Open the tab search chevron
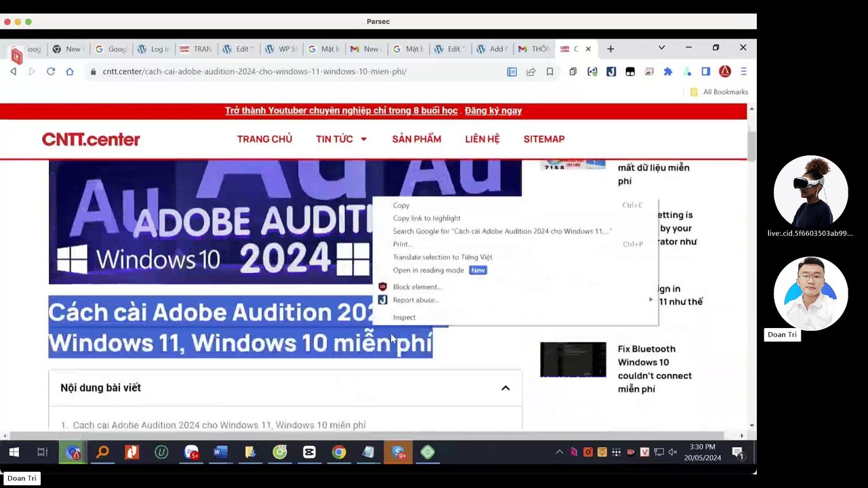Viewport: 868px width, 488px height. tap(661, 48)
